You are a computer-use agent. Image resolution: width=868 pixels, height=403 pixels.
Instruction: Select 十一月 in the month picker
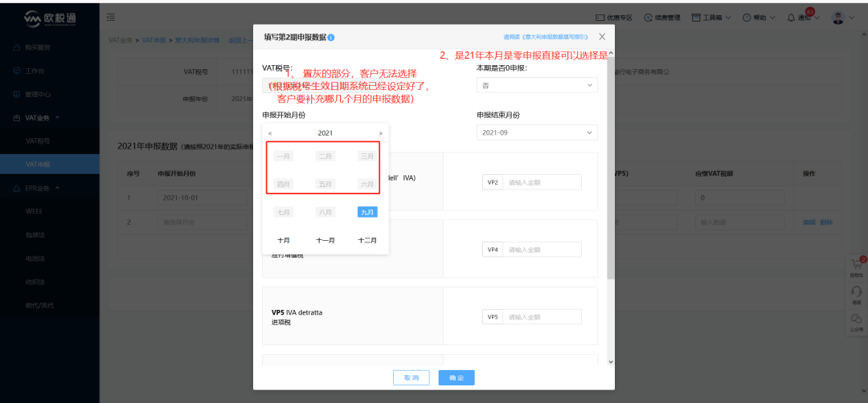(x=325, y=241)
